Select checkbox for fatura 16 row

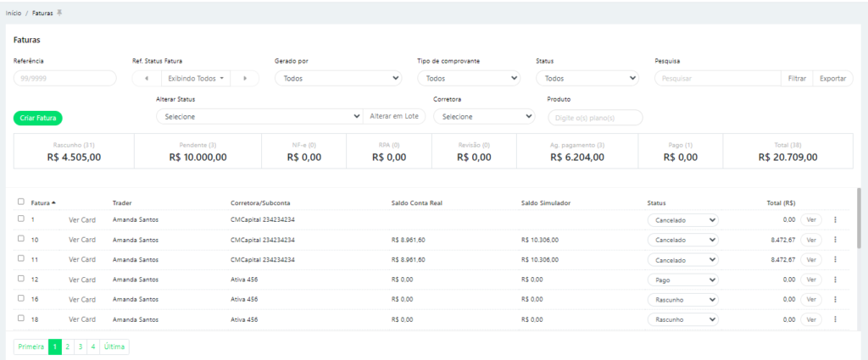click(21, 299)
